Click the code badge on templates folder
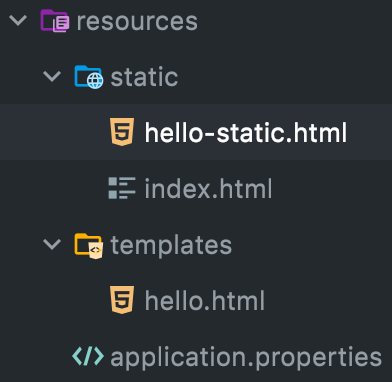Viewport: 392px width, 382px height. (96, 250)
